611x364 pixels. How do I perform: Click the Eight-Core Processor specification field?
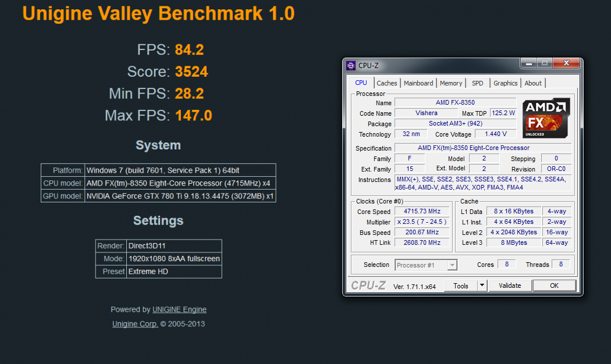(483, 148)
